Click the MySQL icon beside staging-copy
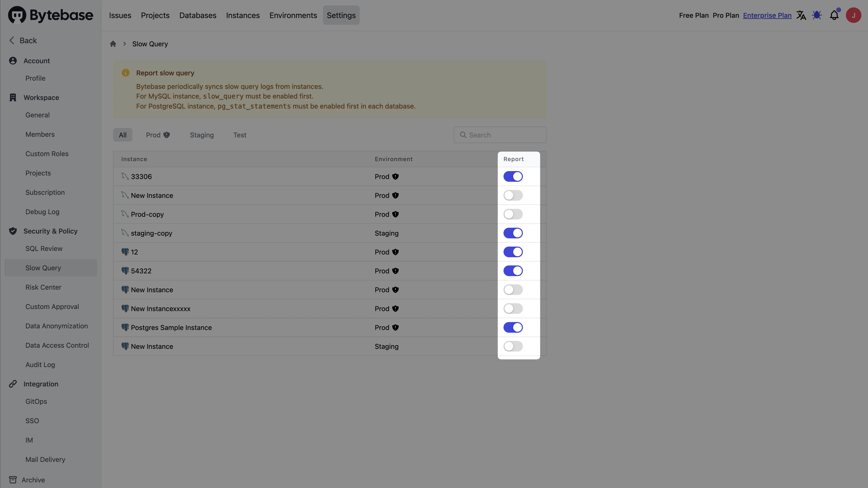The image size is (868, 488). [x=125, y=233]
